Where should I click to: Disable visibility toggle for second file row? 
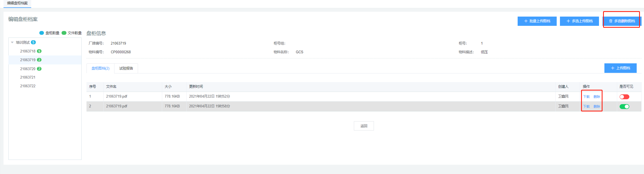click(624, 107)
